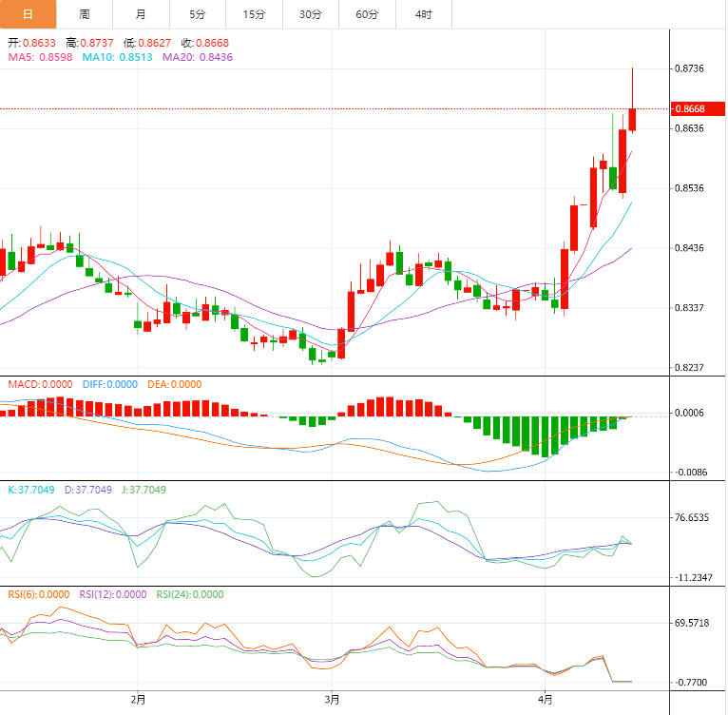The width and height of the screenshot is (728, 715).
Task: Click the 2月 marker on time axis
Action: pyautogui.click(x=138, y=699)
